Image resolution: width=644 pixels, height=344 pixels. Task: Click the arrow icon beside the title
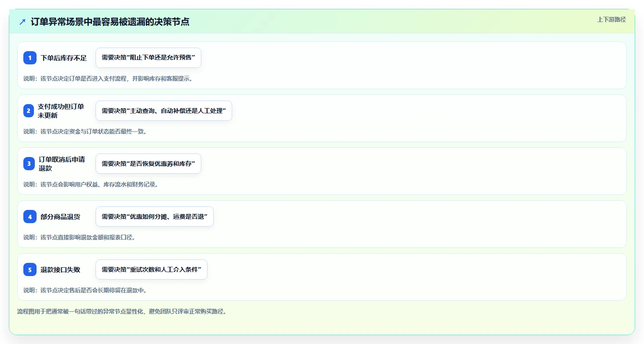pyautogui.click(x=22, y=22)
